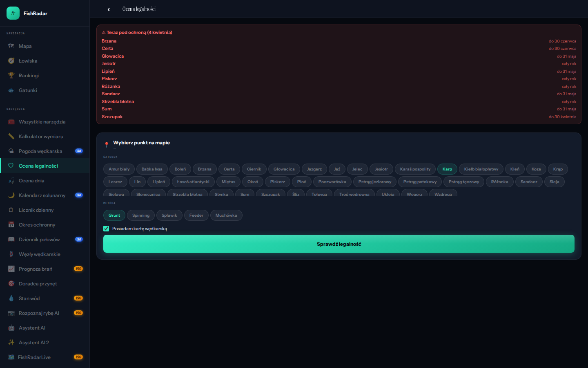
Task: Open Rankingi trophy icon
Action: click(x=11, y=76)
